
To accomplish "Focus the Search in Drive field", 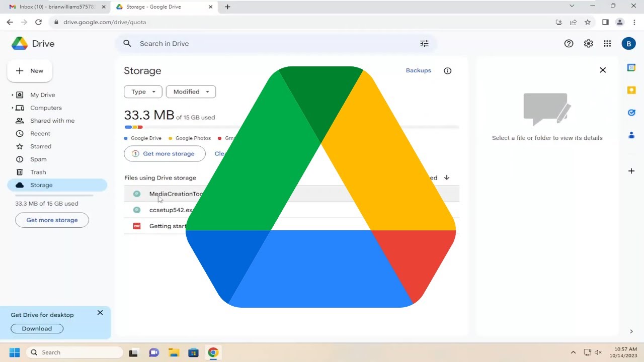I will tap(276, 44).
